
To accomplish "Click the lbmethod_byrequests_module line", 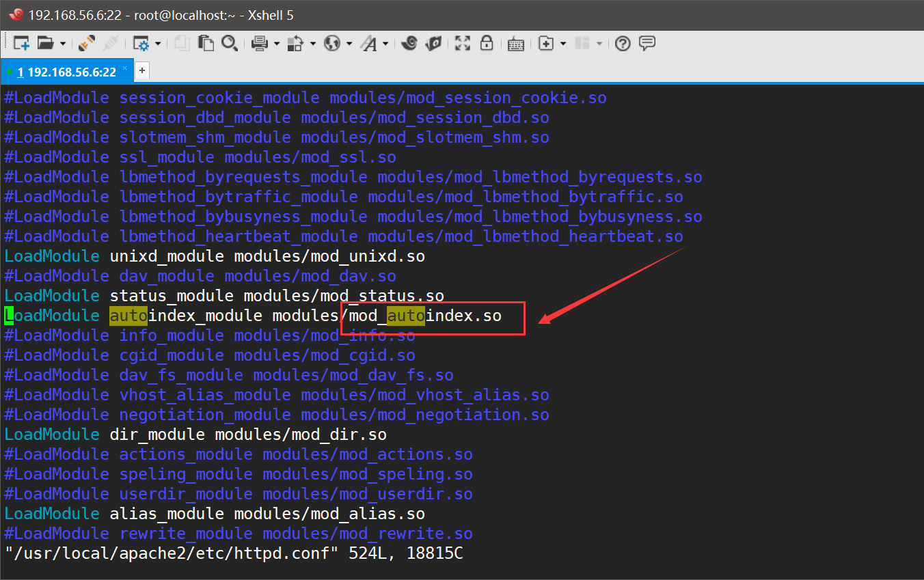I will [x=353, y=177].
